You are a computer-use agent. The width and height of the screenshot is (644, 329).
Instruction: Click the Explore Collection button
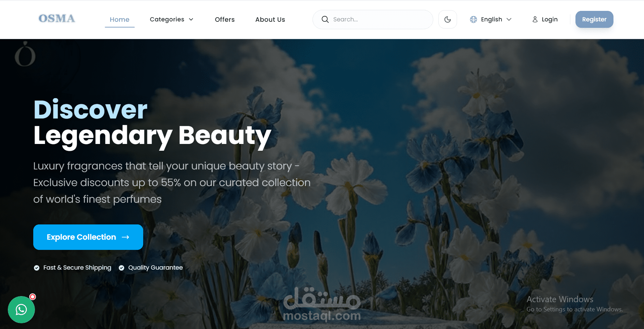pyautogui.click(x=88, y=237)
